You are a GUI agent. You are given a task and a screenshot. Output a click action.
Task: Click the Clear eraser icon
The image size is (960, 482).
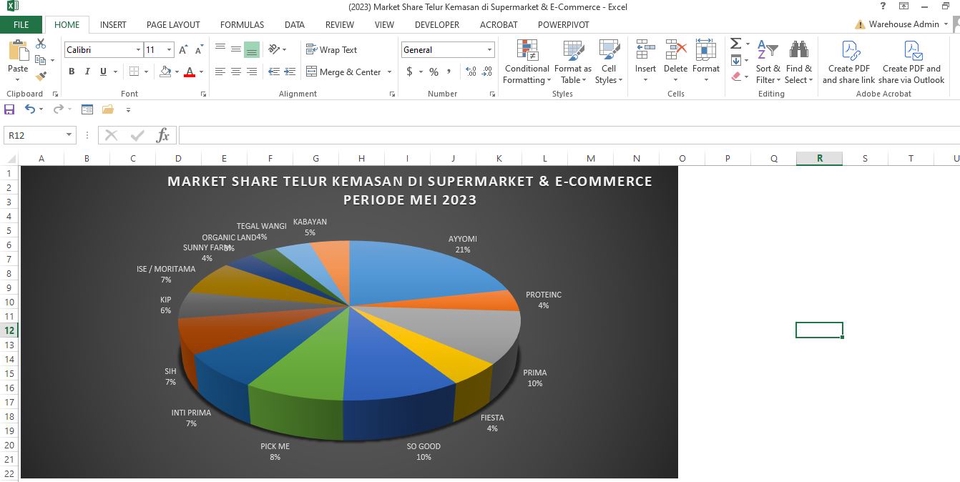tap(736, 77)
